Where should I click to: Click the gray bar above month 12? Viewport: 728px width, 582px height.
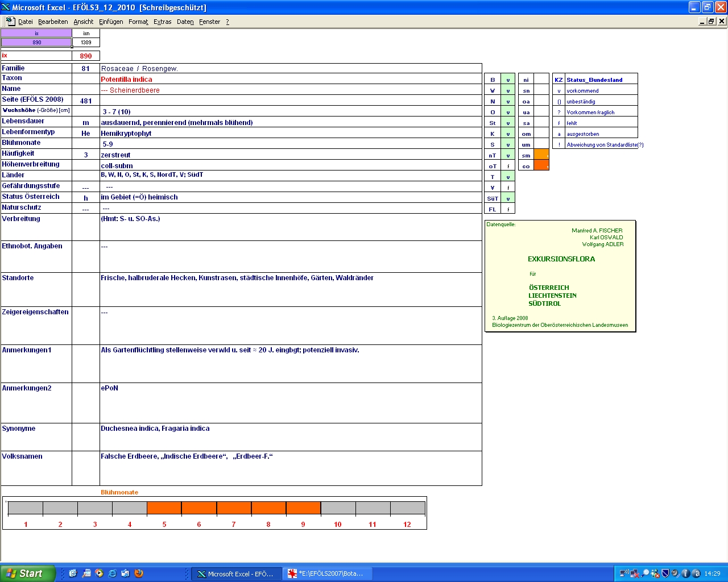pos(407,508)
